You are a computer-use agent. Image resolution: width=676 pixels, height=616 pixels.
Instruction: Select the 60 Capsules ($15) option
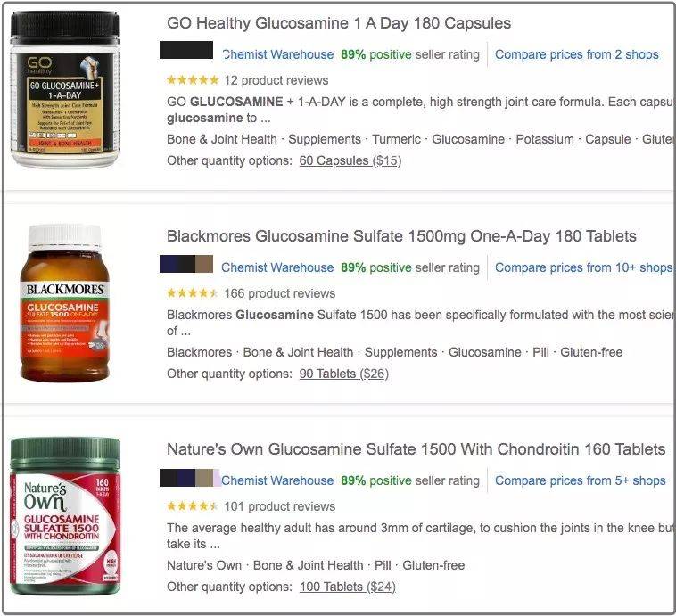coord(350,160)
